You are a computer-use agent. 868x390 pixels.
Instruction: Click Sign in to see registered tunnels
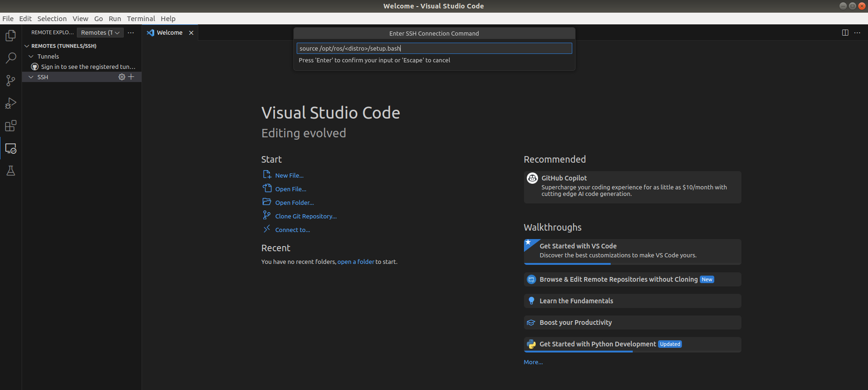pyautogui.click(x=88, y=67)
